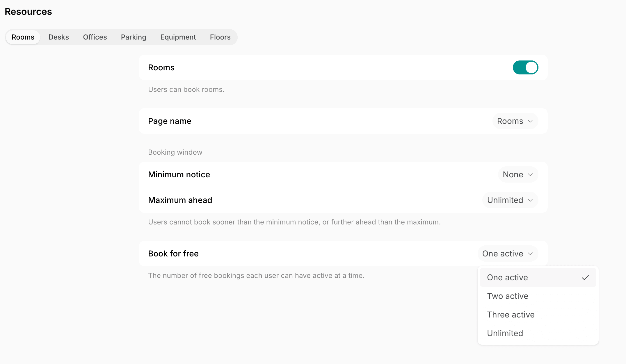This screenshot has width=626, height=364.
Task: Switch to the Desks tab
Action: (x=58, y=37)
